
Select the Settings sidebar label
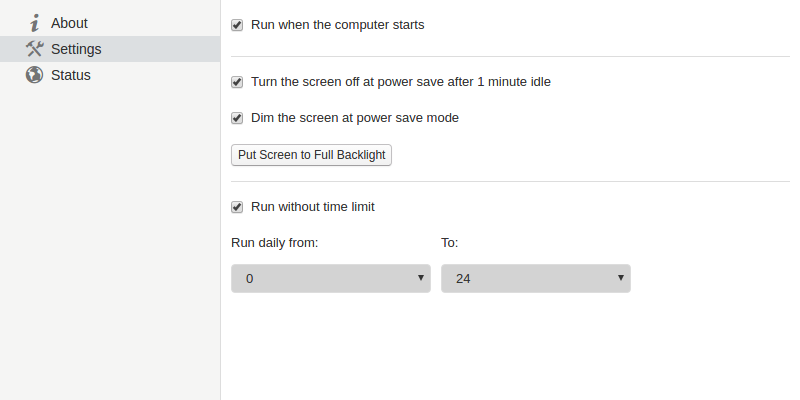[x=76, y=49]
